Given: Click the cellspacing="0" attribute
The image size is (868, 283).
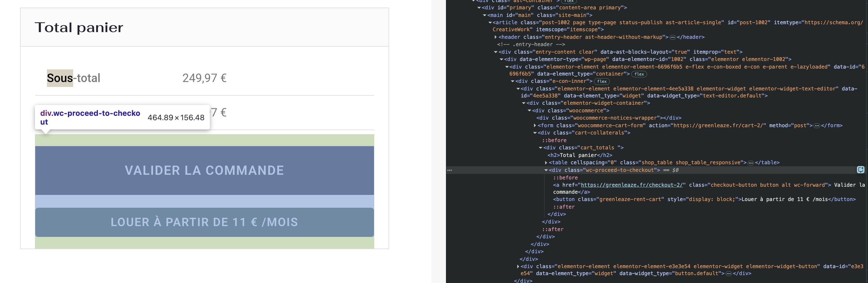Looking at the screenshot, I should (594, 163).
